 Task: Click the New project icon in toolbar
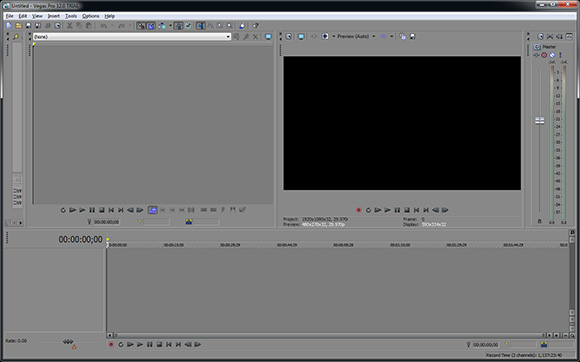point(9,26)
